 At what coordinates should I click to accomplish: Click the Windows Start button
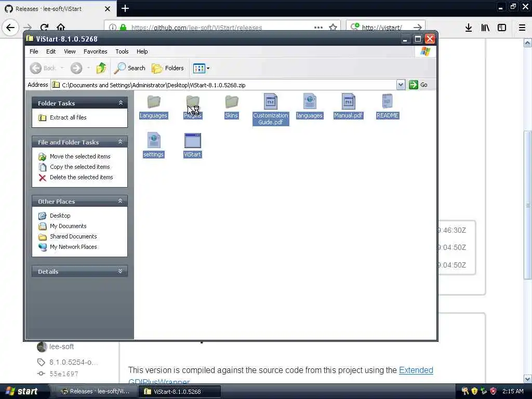22,391
